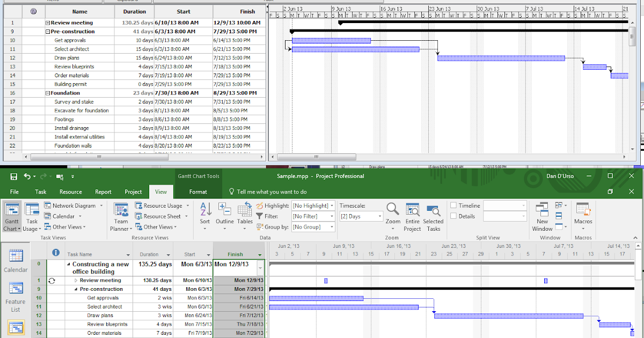Viewport: 644px width, 338px height.
Task: Select the Resource Sheet view
Action: pyautogui.click(x=160, y=216)
